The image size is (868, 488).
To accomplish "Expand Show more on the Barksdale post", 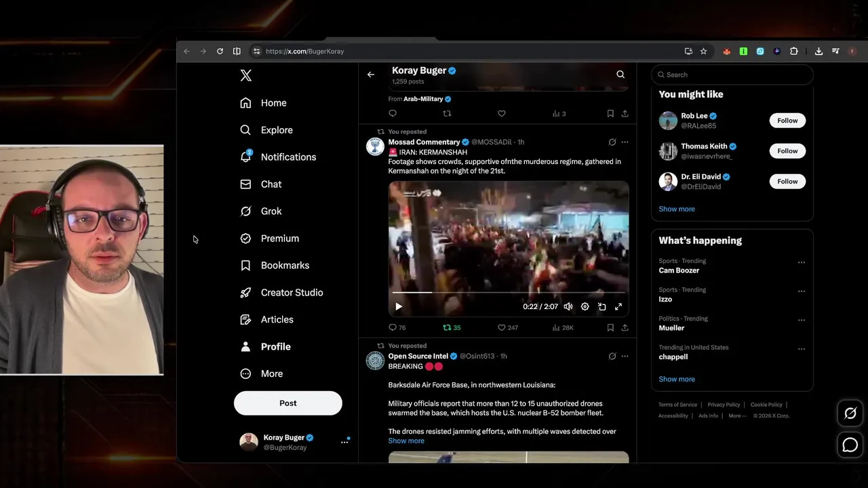I will [406, 441].
